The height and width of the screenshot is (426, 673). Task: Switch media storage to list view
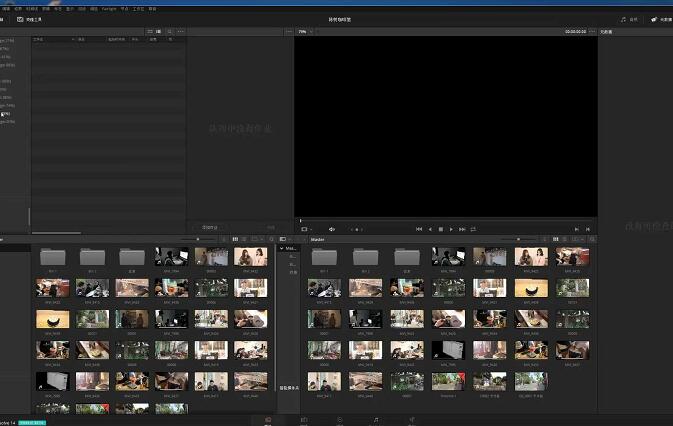[x=150, y=32]
